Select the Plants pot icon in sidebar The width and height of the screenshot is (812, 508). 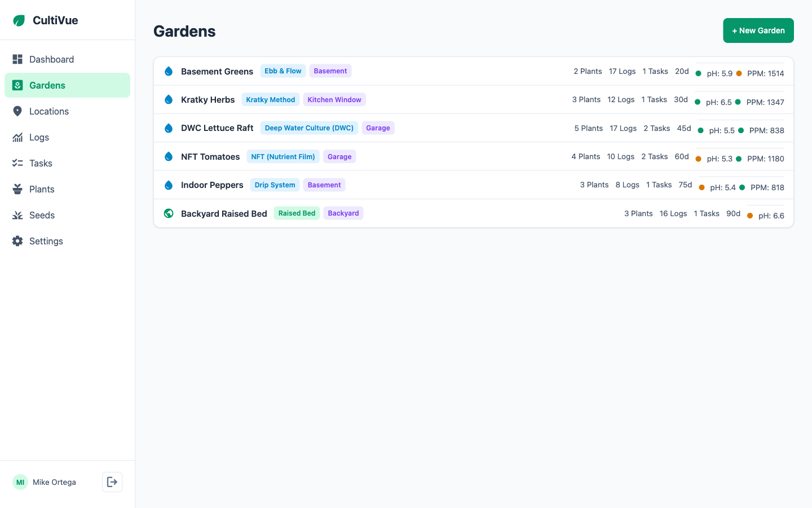tap(17, 189)
